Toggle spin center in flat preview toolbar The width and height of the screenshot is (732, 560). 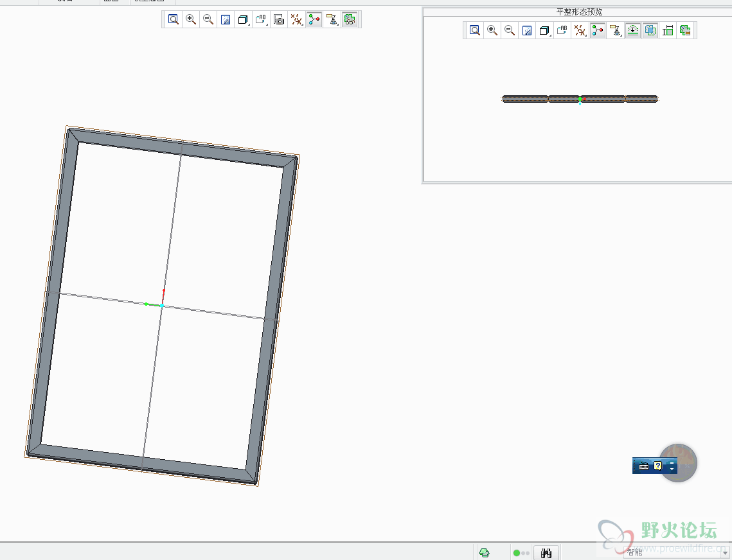click(598, 30)
